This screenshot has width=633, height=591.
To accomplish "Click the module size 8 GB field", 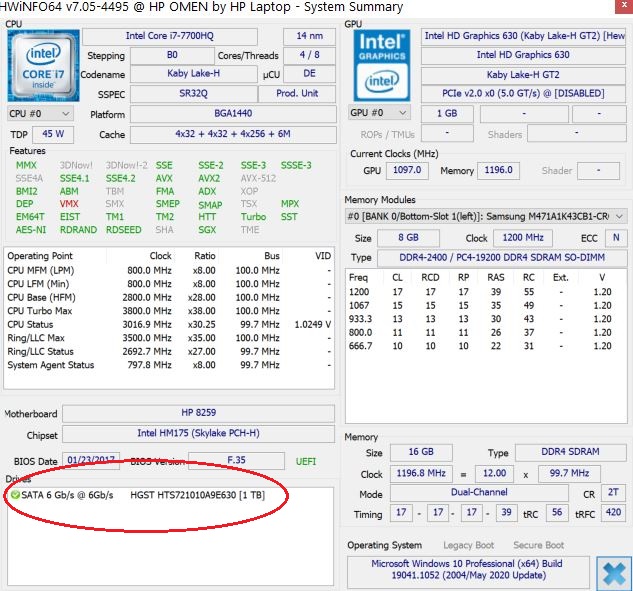I will pos(409,237).
